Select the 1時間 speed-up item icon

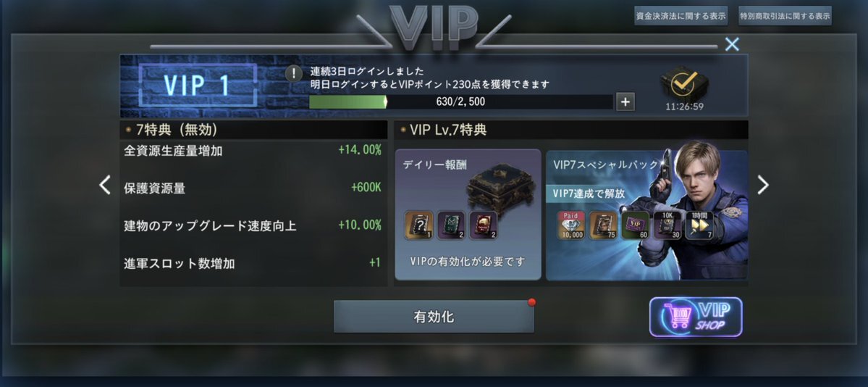[699, 225]
